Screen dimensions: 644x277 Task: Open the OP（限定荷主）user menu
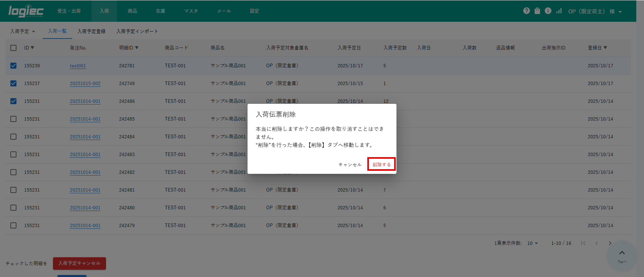[595, 11]
